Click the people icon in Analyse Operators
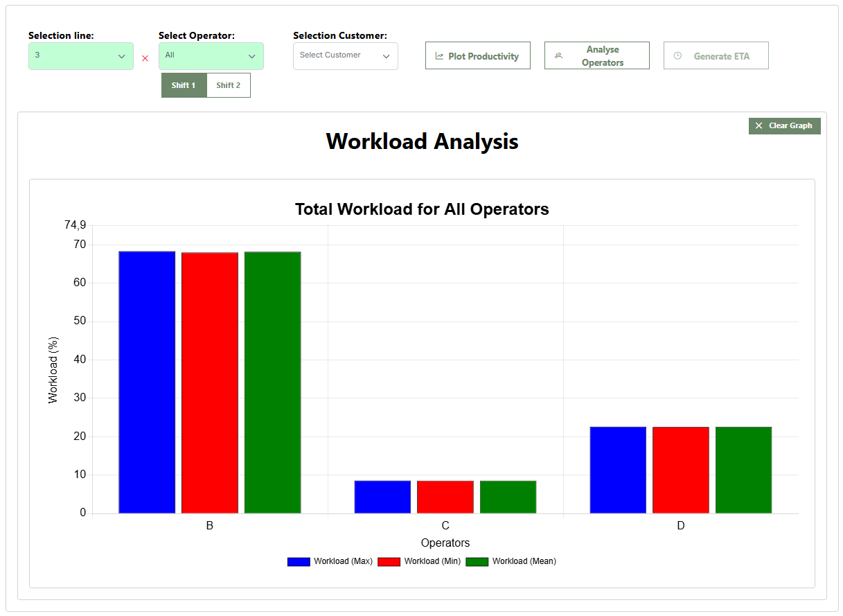This screenshot has width=843, height=616. point(558,56)
